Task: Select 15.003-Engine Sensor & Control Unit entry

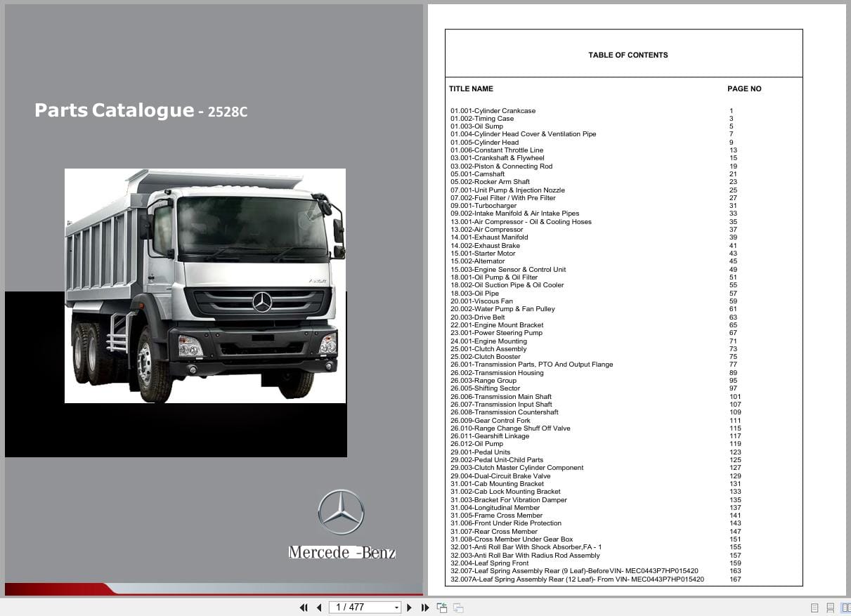Action: (508, 270)
